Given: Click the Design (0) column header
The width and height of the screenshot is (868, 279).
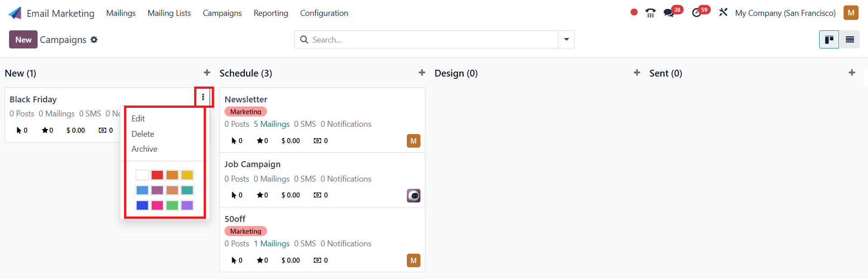Looking at the screenshot, I should [x=456, y=73].
